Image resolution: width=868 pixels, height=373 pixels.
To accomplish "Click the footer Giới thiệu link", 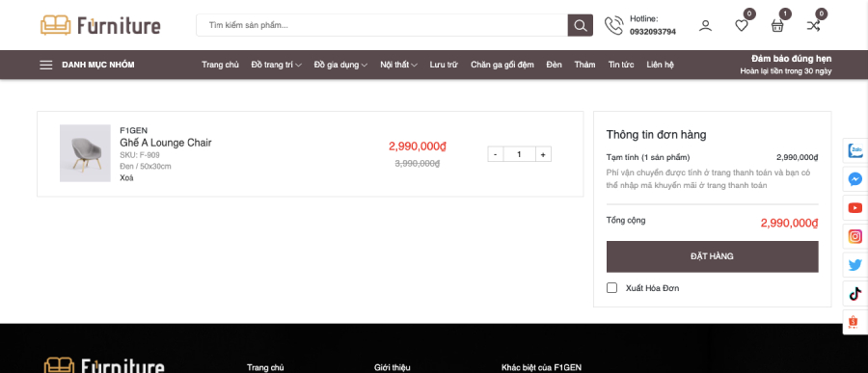I will pyautogui.click(x=393, y=367).
